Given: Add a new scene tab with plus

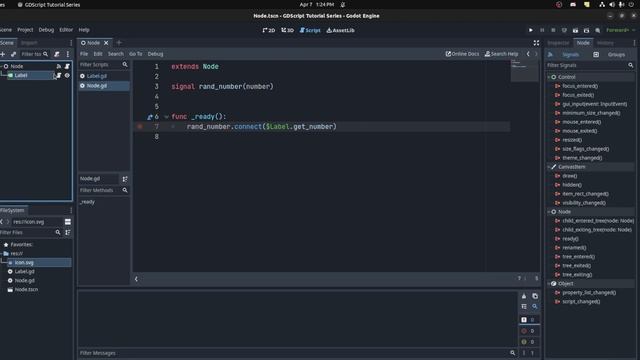Looking at the screenshot, I should point(119,42).
